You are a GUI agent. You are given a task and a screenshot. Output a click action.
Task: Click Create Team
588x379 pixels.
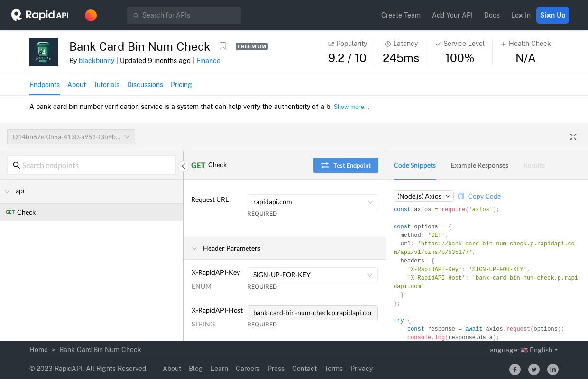tap(401, 15)
